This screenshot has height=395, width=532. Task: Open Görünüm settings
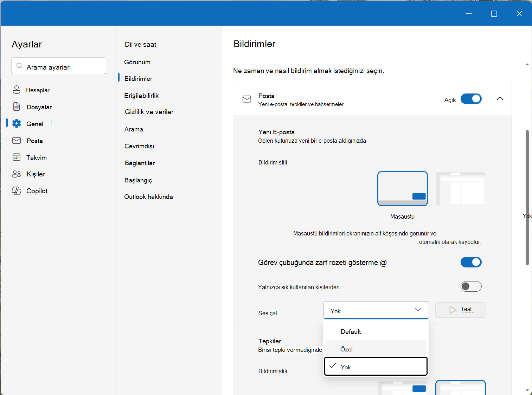[x=137, y=62]
